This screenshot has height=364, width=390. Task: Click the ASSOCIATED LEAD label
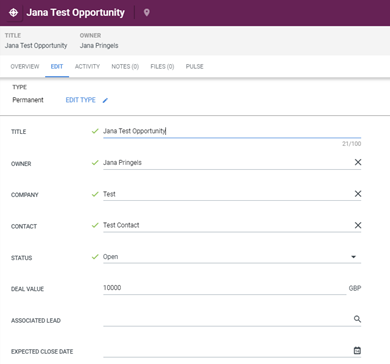point(36,321)
